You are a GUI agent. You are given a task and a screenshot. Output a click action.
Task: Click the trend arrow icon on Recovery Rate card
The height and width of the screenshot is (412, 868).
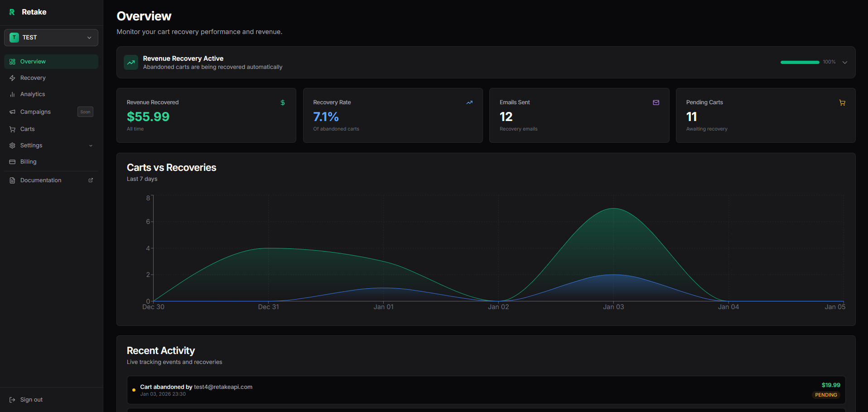(x=469, y=102)
